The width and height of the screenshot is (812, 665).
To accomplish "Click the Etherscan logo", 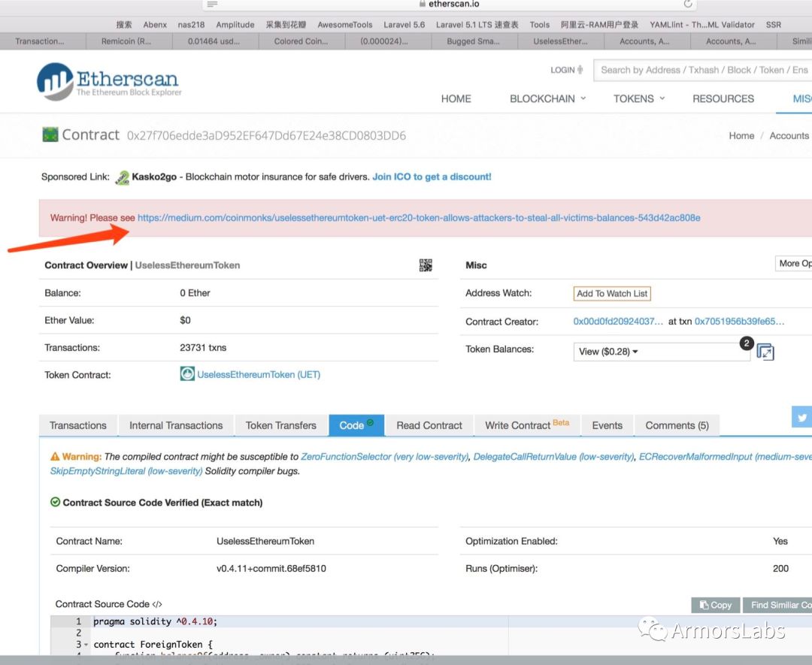I will point(109,81).
